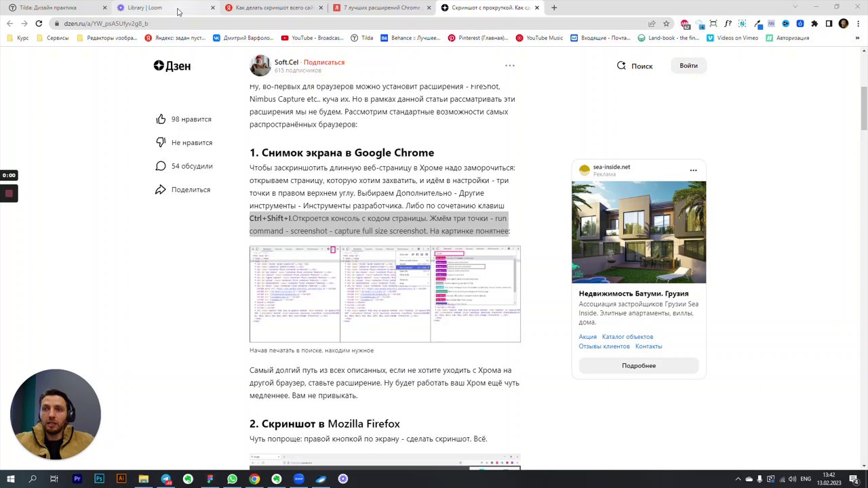
Task: Click the dislike thumbs-down icon
Action: (161, 142)
